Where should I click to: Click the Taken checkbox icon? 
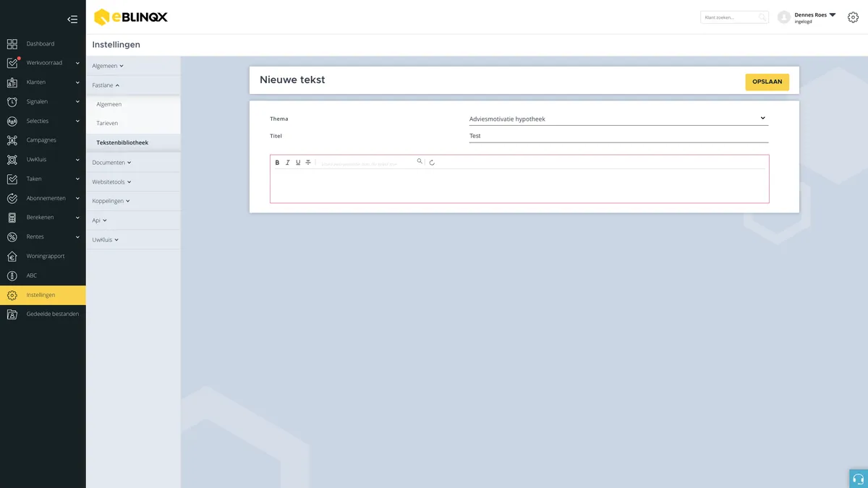(x=12, y=179)
